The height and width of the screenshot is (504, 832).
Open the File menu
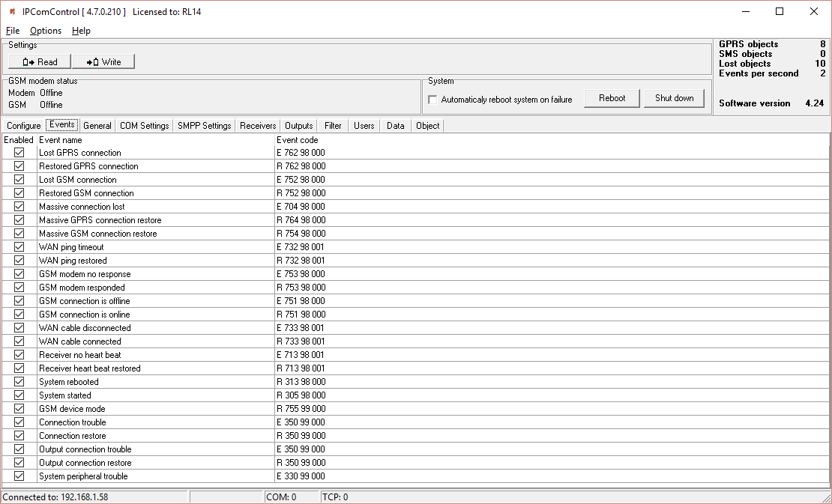[x=13, y=31]
